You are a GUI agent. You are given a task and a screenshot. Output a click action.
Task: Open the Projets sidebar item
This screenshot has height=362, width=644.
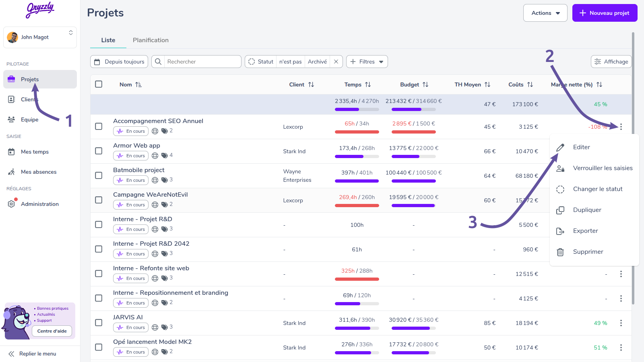40,79
